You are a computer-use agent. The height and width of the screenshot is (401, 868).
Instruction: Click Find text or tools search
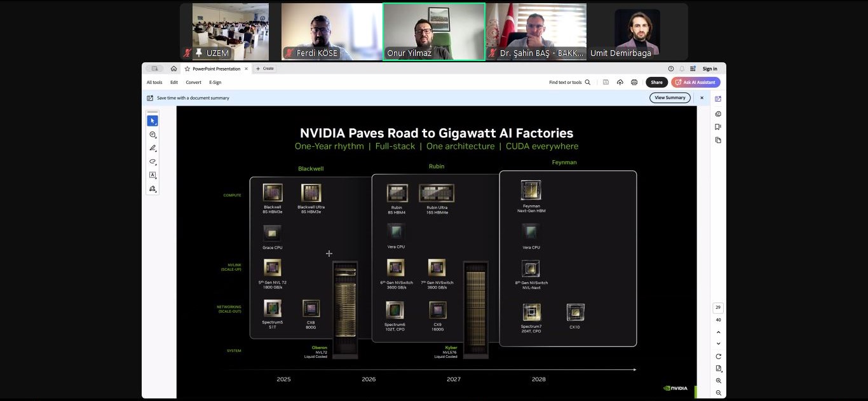(x=570, y=82)
